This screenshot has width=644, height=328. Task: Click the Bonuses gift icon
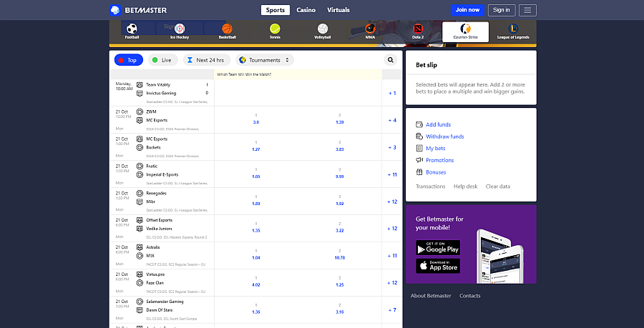click(419, 172)
